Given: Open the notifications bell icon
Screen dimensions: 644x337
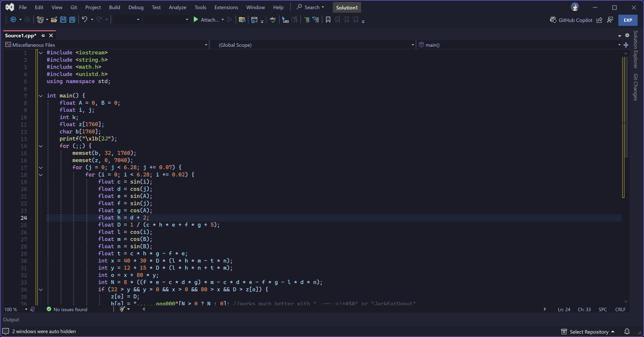Looking at the screenshot, I should coord(627,331).
